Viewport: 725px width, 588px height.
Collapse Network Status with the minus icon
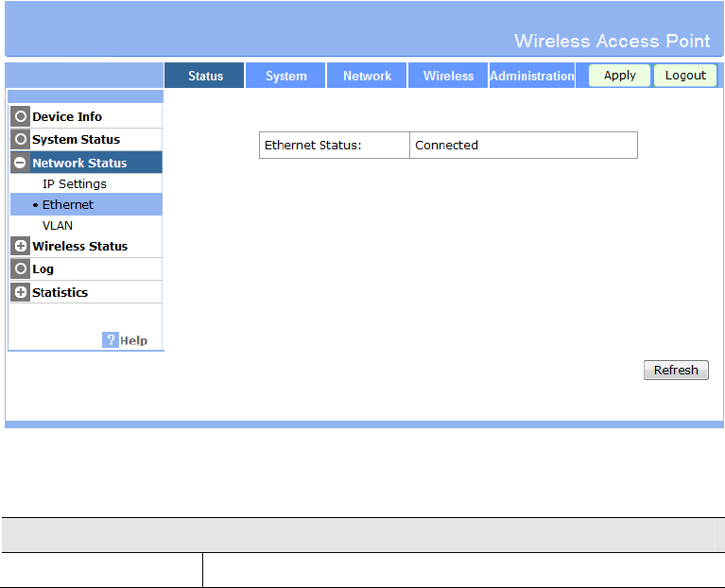click(21, 163)
